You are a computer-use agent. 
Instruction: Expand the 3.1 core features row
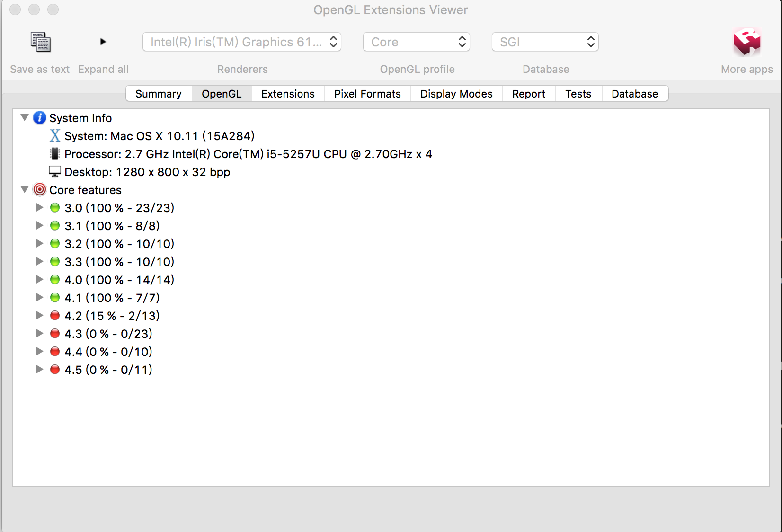tap(40, 225)
